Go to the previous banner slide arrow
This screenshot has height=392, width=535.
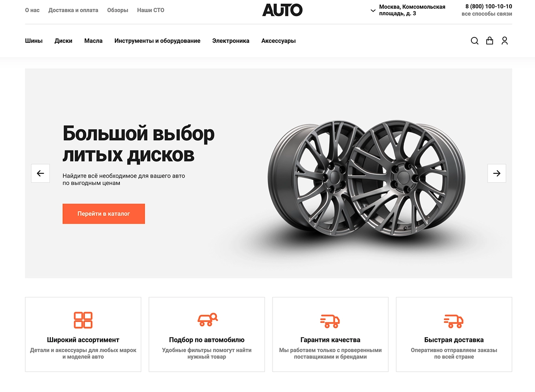coord(40,173)
